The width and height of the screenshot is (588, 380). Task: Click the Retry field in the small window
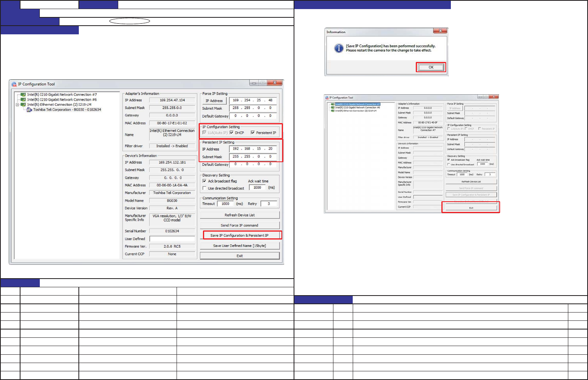[x=490, y=174]
